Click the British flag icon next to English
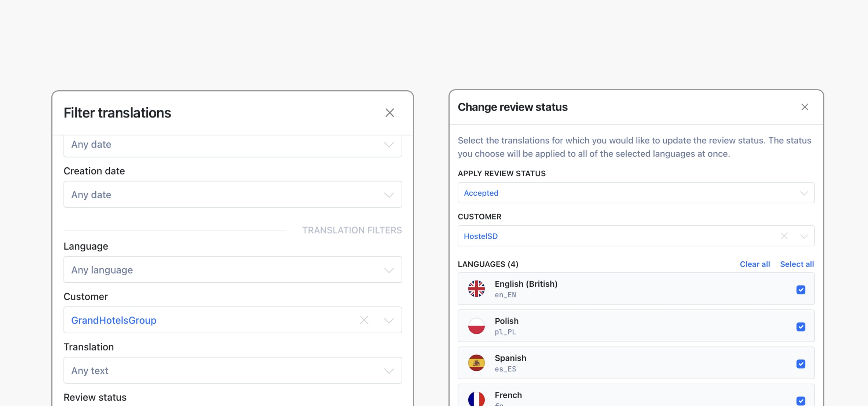This screenshot has width=868, height=406. pos(476,289)
